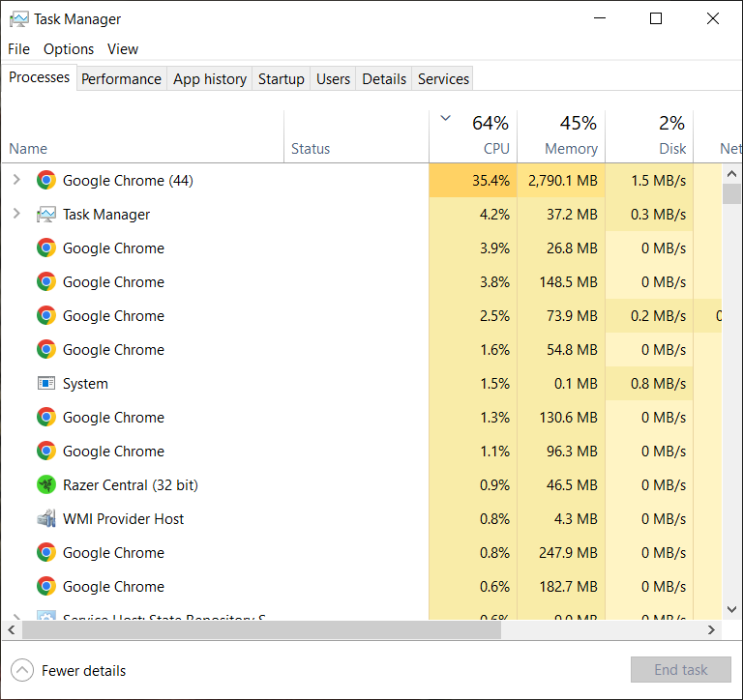The width and height of the screenshot is (743, 700).
Task: Open the File menu
Action: pos(19,49)
